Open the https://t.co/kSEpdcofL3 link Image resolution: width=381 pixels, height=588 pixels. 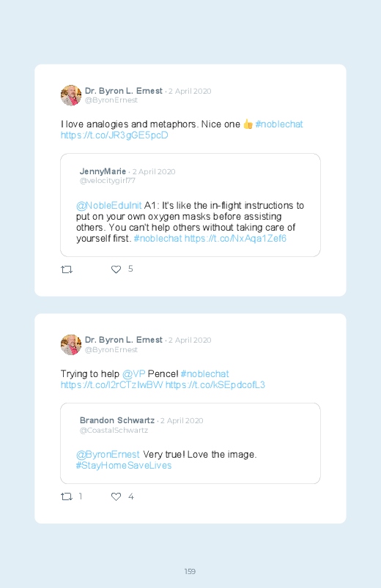point(215,384)
